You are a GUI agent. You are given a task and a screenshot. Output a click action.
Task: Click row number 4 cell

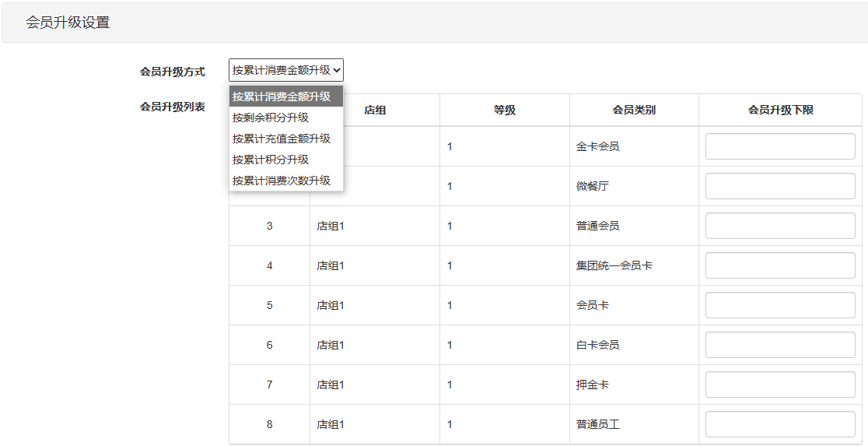[270, 266]
